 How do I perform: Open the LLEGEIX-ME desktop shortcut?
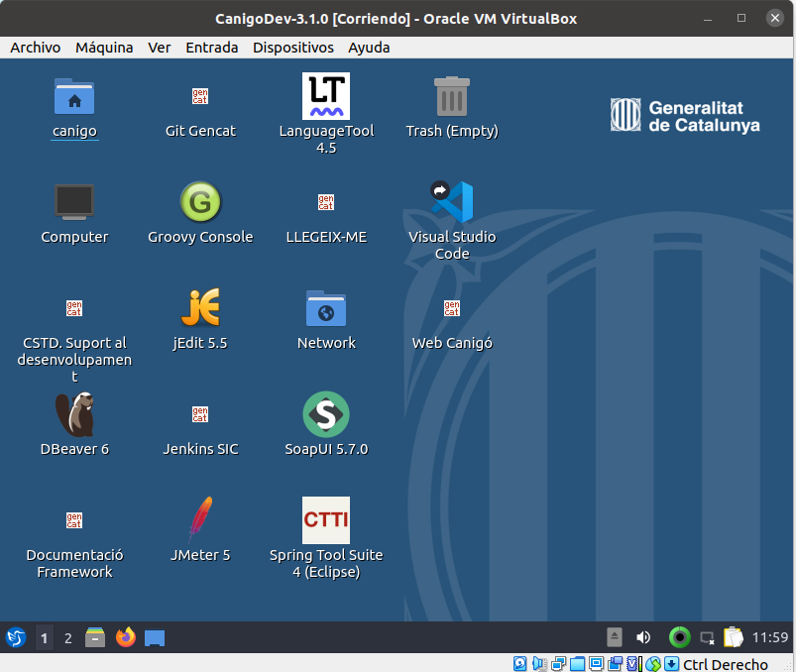326,202
